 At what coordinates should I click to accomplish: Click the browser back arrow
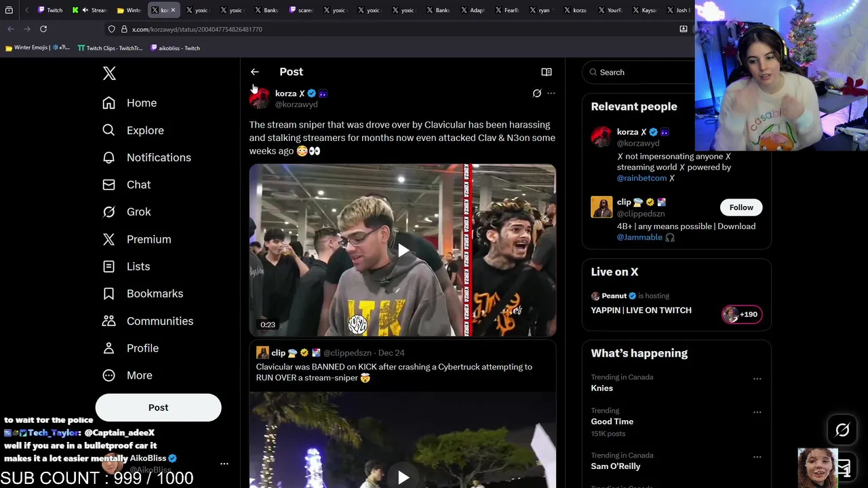pos(11,29)
